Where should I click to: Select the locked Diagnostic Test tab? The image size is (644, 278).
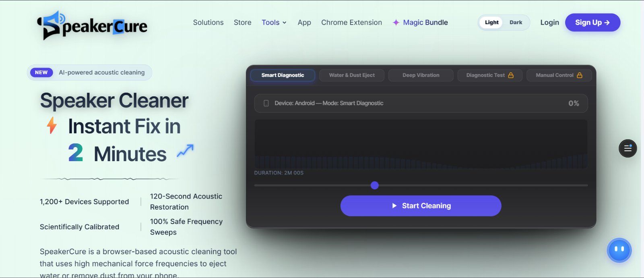pos(490,75)
